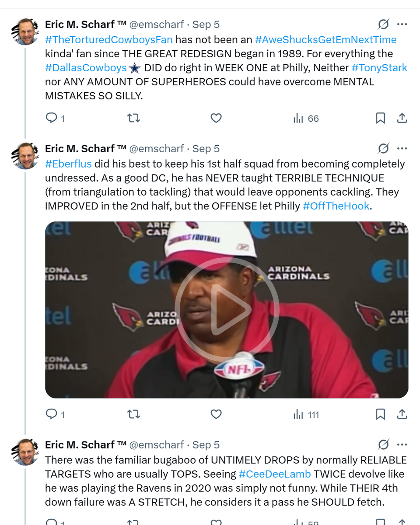420x525 pixels.
Task: Open the #CeeDeeLamb hashtag link
Action: [275, 474]
